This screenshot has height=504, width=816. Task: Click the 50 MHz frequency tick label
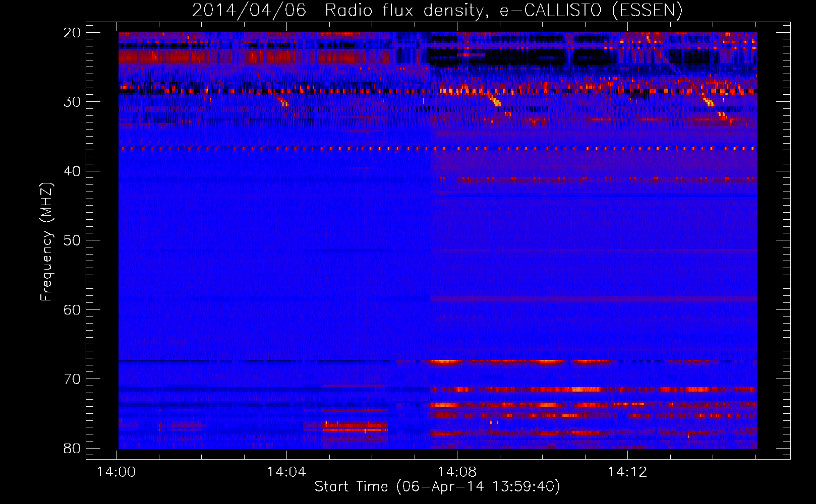click(x=72, y=240)
